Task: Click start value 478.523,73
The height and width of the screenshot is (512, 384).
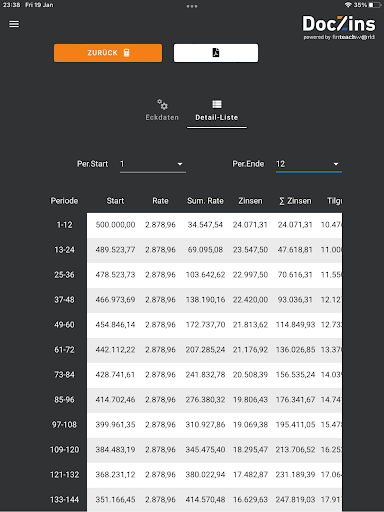Action: click(115, 275)
